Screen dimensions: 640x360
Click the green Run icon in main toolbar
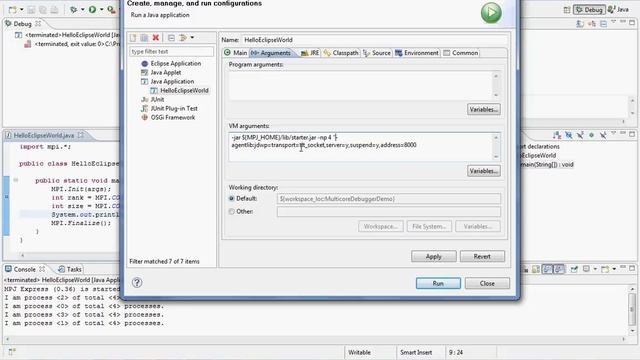click(x=93, y=9)
